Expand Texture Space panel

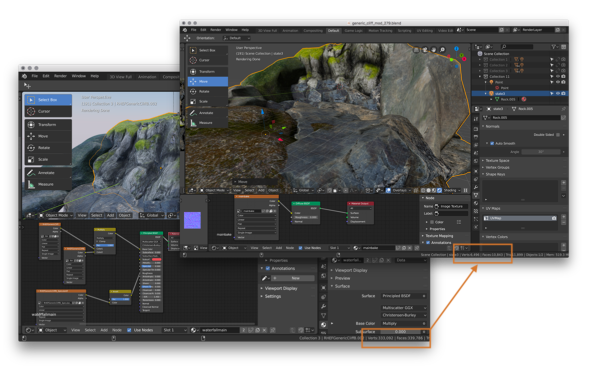tap(497, 161)
